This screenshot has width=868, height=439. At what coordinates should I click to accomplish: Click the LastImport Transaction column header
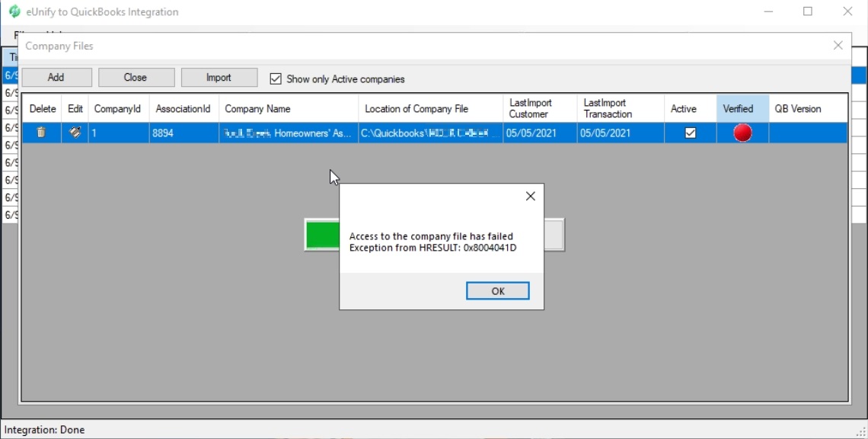pyautogui.click(x=621, y=109)
